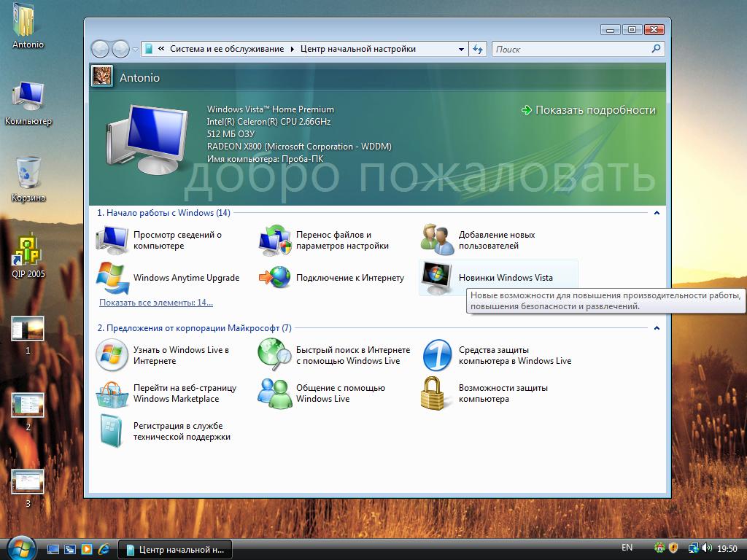Click the volume speaker tray icon
Viewport: 747px width, 560px height.
tap(706, 548)
